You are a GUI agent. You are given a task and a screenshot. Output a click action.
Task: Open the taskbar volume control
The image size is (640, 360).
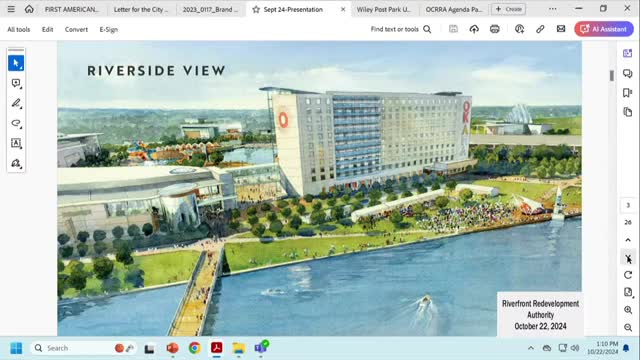(x=575, y=348)
